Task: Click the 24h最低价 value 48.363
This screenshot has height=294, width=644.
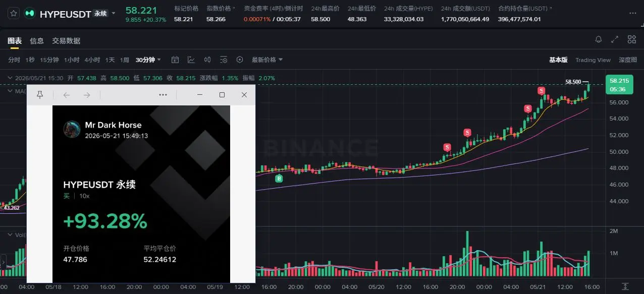Action: pyautogui.click(x=357, y=19)
